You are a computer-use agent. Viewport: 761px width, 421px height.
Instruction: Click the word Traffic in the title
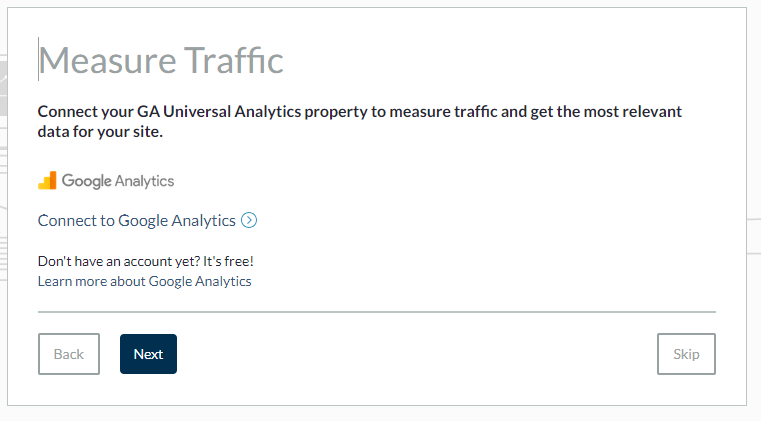233,60
